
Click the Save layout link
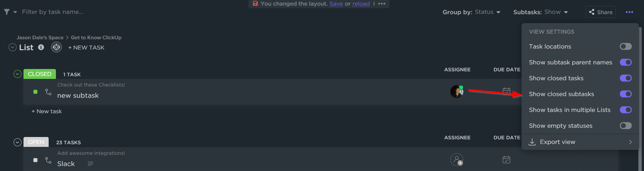click(x=336, y=4)
